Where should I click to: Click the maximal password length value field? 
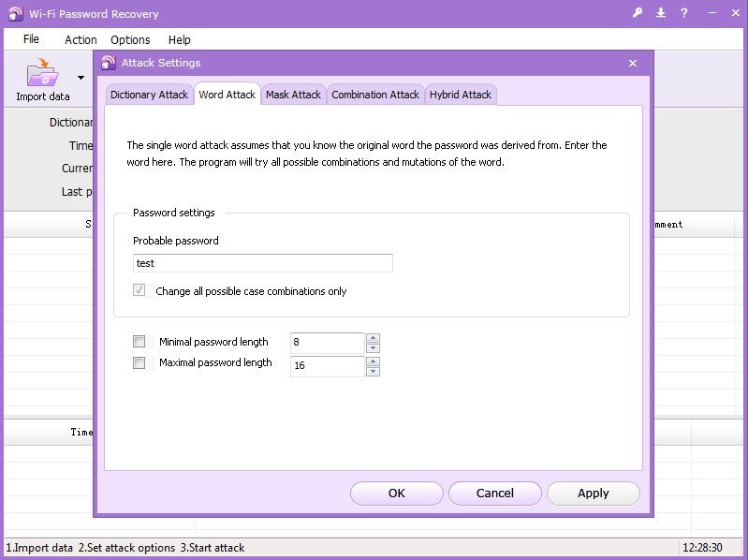click(x=328, y=366)
